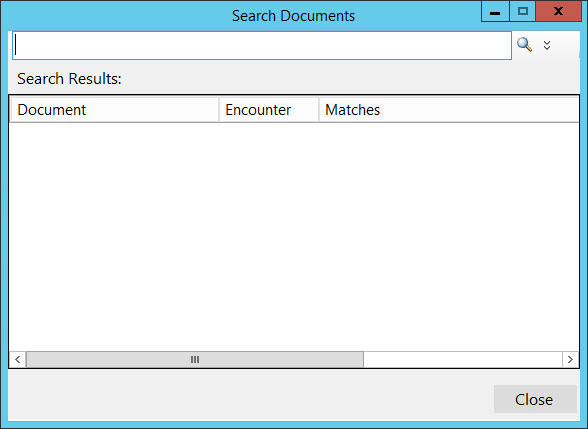Minimize the Search Documents window

[495, 11]
